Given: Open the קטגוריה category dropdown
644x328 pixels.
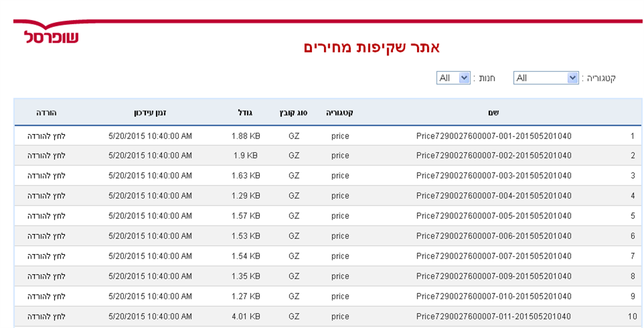Looking at the screenshot, I should click(546, 78).
